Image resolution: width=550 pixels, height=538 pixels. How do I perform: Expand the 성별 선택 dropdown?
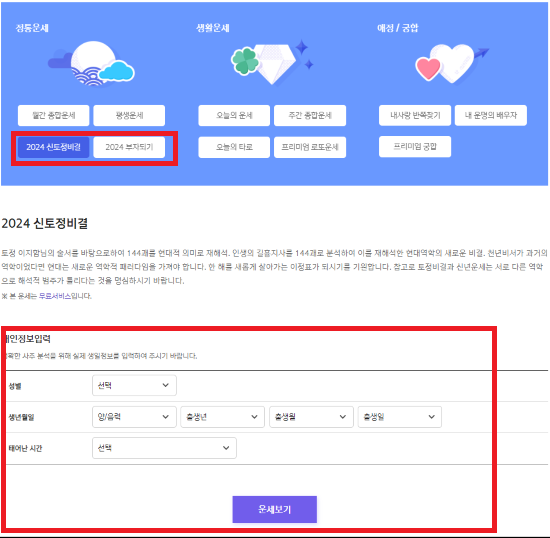(x=134, y=385)
